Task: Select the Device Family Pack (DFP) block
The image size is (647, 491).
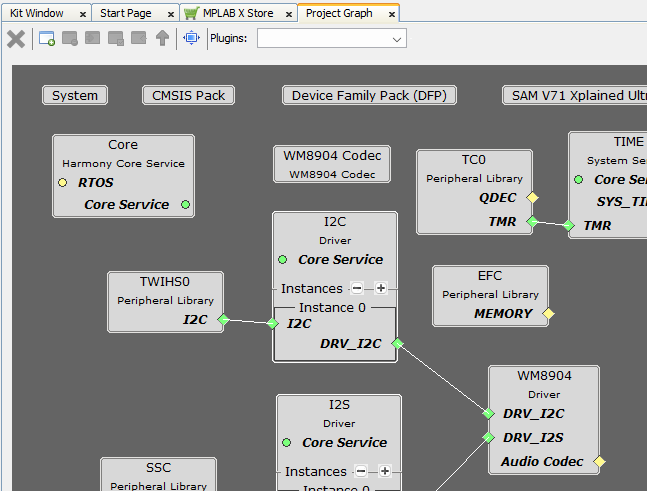Action: pos(369,96)
